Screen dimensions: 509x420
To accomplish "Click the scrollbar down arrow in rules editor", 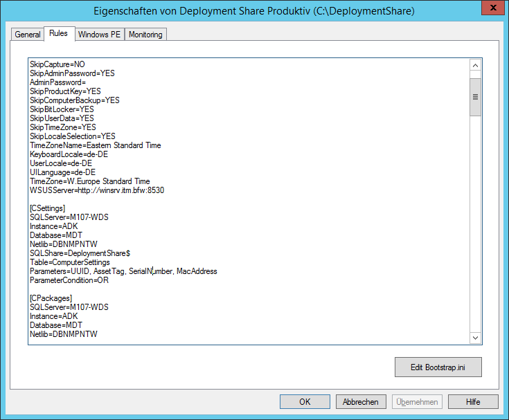I will [475, 337].
